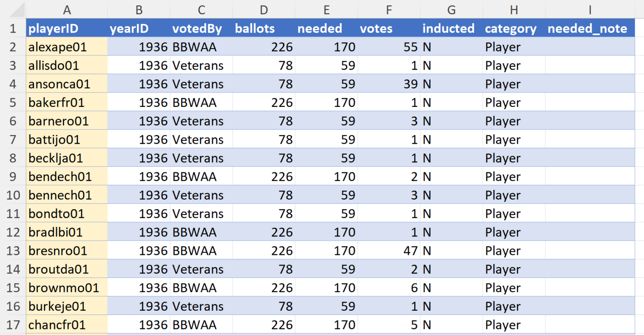Click the select-all corner of the grid
644x335 pixels.
13,9
